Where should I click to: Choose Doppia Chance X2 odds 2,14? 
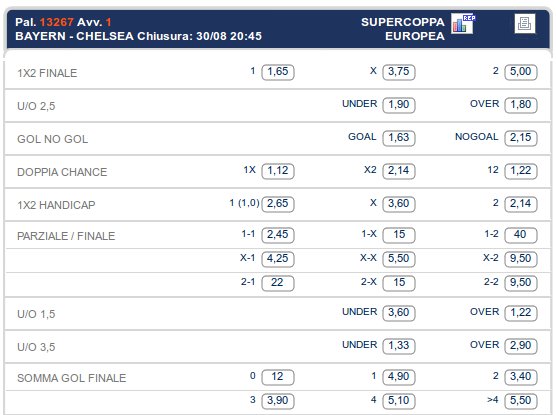(399, 171)
